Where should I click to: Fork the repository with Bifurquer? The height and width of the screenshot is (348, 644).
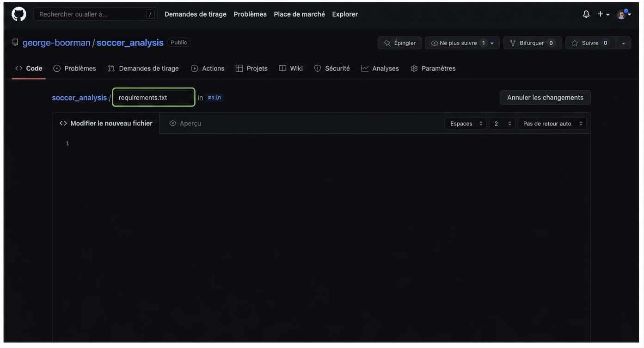point(533,43)
